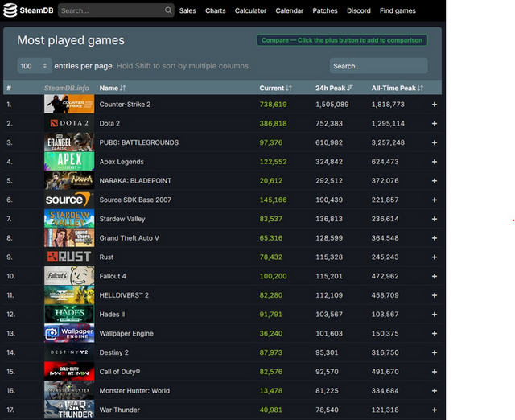
Task: Click plus icon for Hades II row
Action: point(435,315)
